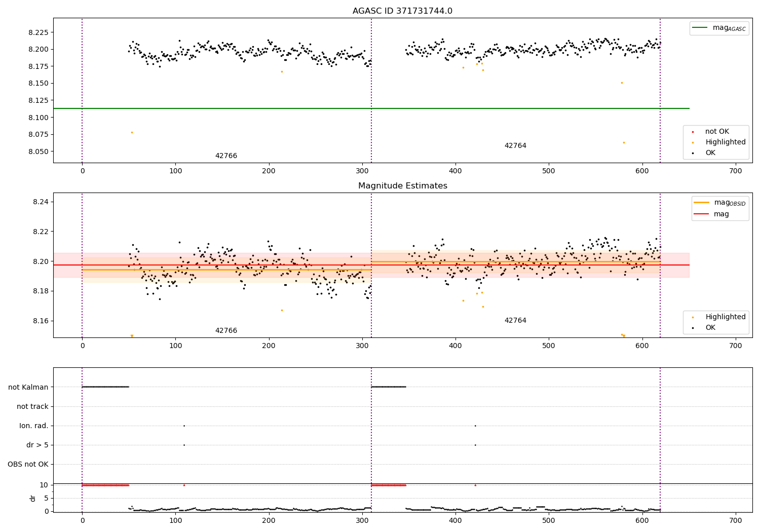Click "Highlighted" legend entry in top plot
This screenshot has width=760, height=532.
click(x=719, y=142)
